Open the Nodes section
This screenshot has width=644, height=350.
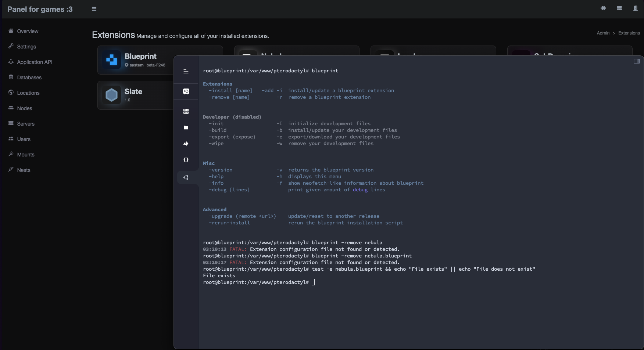(25, 108)
